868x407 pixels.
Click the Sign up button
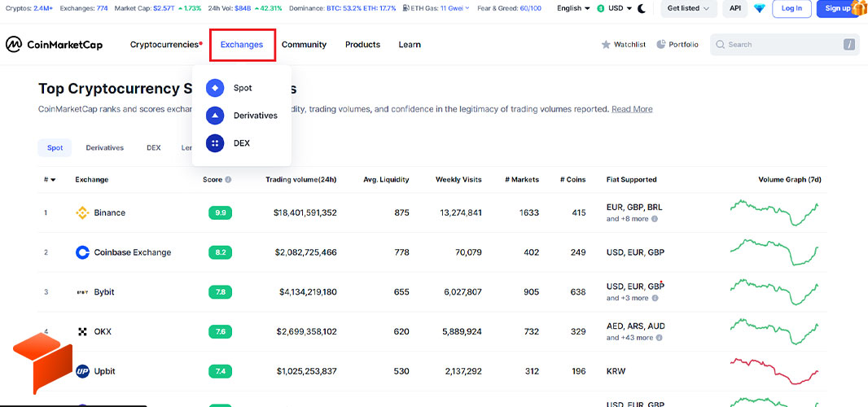[x=839, y=8]
